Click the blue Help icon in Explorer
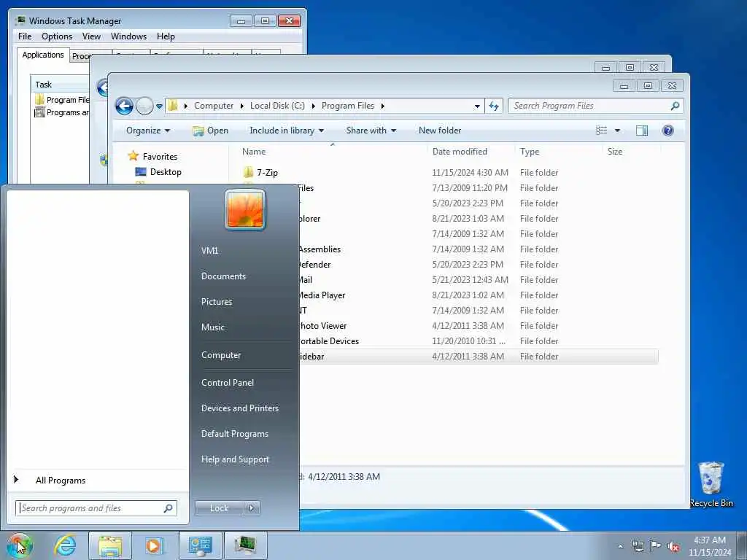 tap(668, 131)
